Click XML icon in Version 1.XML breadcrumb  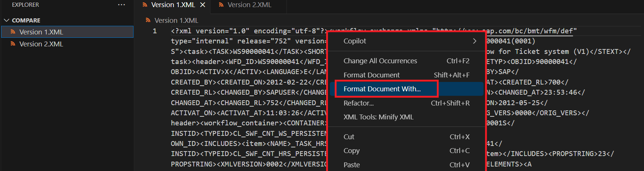pos(148,20)
